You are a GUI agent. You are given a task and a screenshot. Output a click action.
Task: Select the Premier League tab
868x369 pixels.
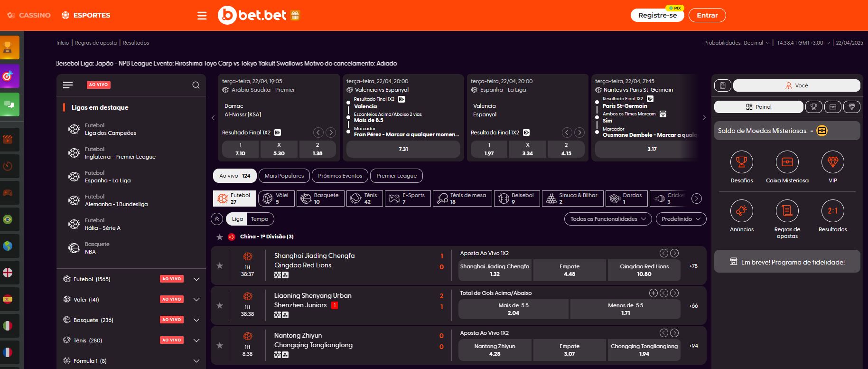pyautogui.click(x=396, y=176)
